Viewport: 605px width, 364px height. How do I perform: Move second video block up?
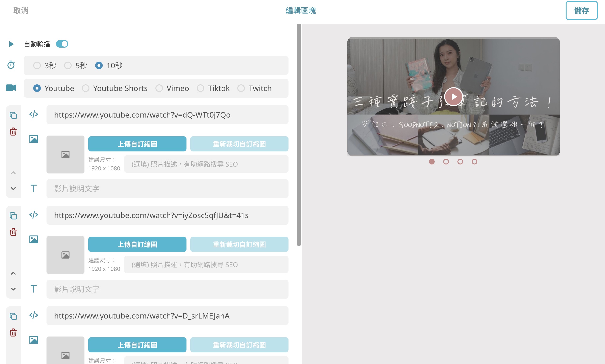(x=13, y=273)
